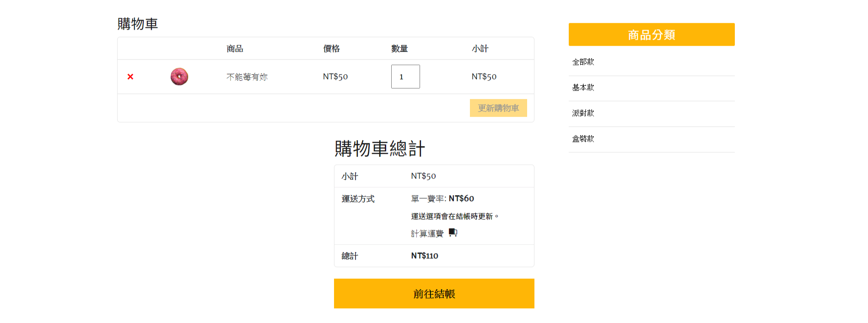
Task: Click the 數量 column header
Action: point(399,49)
